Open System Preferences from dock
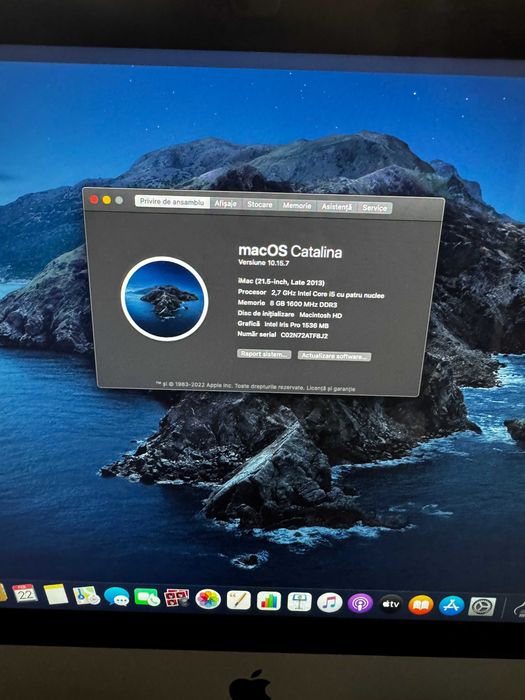Screen dimensions: 525x700 482,607
